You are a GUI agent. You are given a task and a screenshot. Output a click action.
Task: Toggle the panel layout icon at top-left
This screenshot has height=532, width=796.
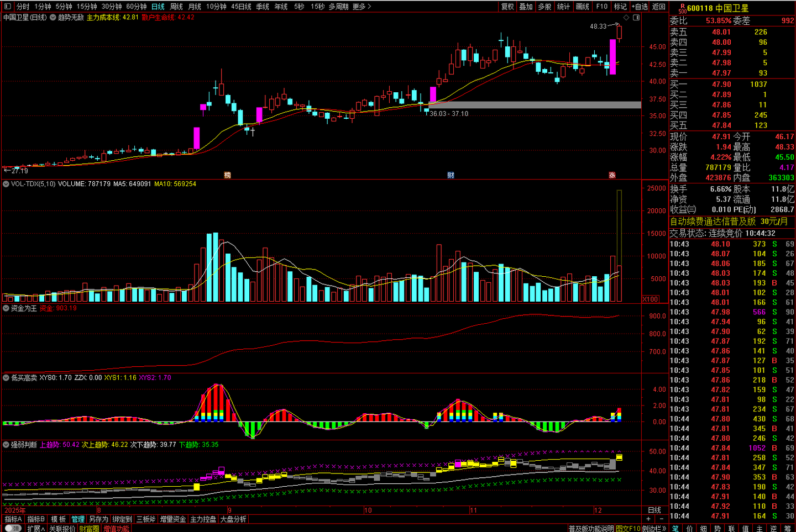(x=8, y=7)
